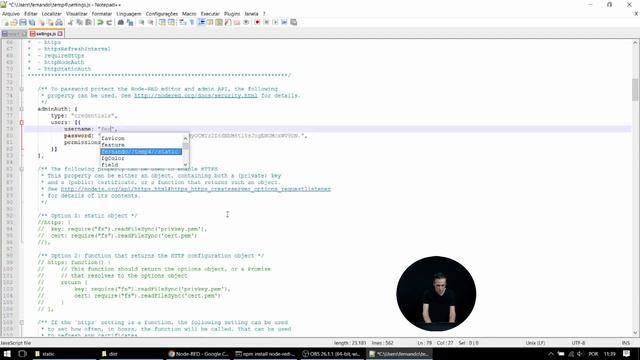The image size is (640, 360).
Task: Click the green Undo arrow
Action: (100, 22)
